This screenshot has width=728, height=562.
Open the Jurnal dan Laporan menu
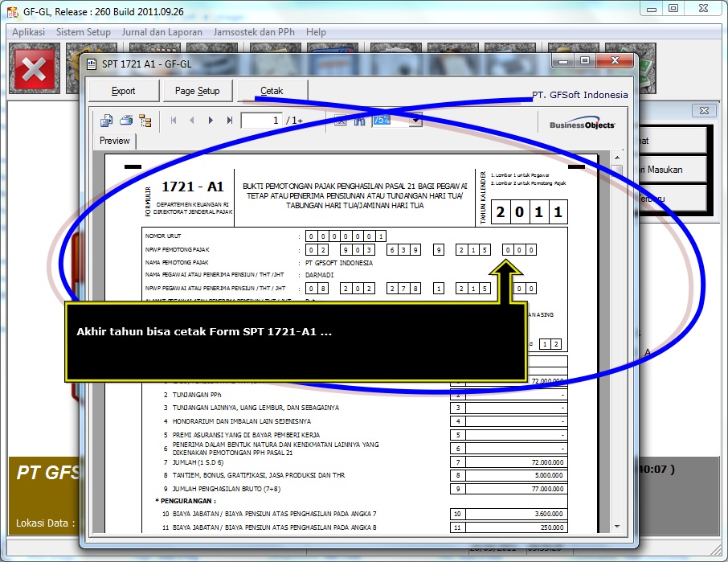pos(162,32)
